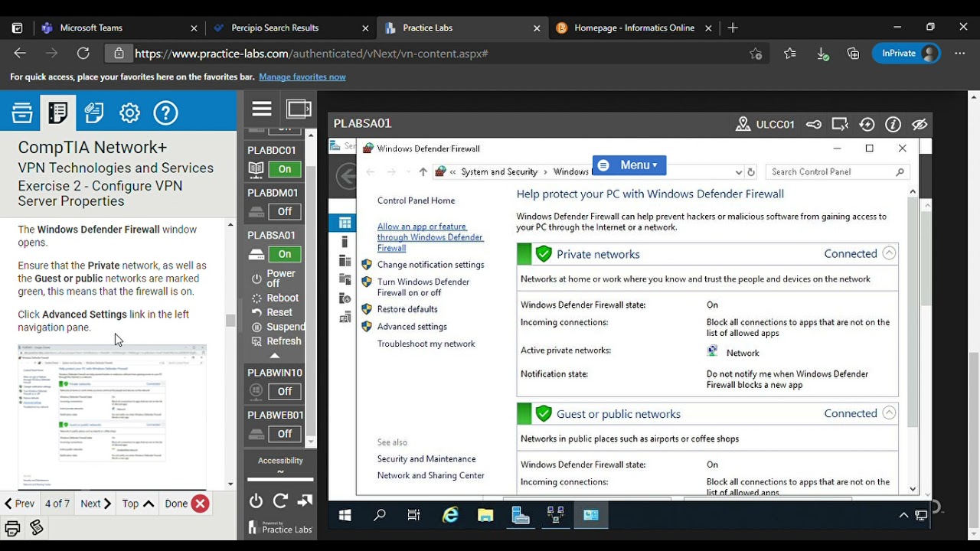Select Refresh for PLABSA01
Image resolution: width=980 pixels, height=551 pixels.
[x=276, y=341]
